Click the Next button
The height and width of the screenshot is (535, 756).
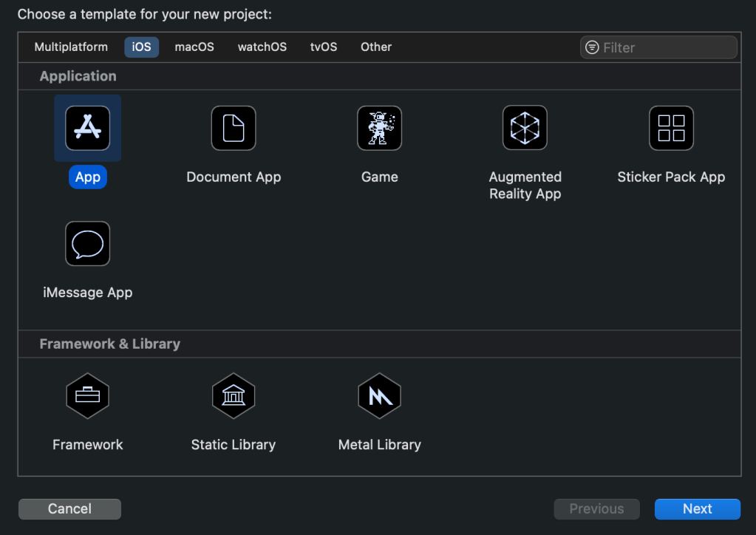click(697, 509)
